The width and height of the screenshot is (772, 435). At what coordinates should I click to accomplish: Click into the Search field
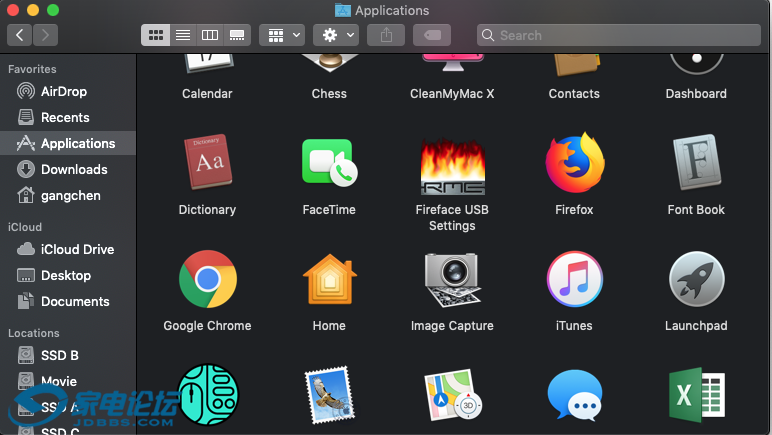(619, 35)
